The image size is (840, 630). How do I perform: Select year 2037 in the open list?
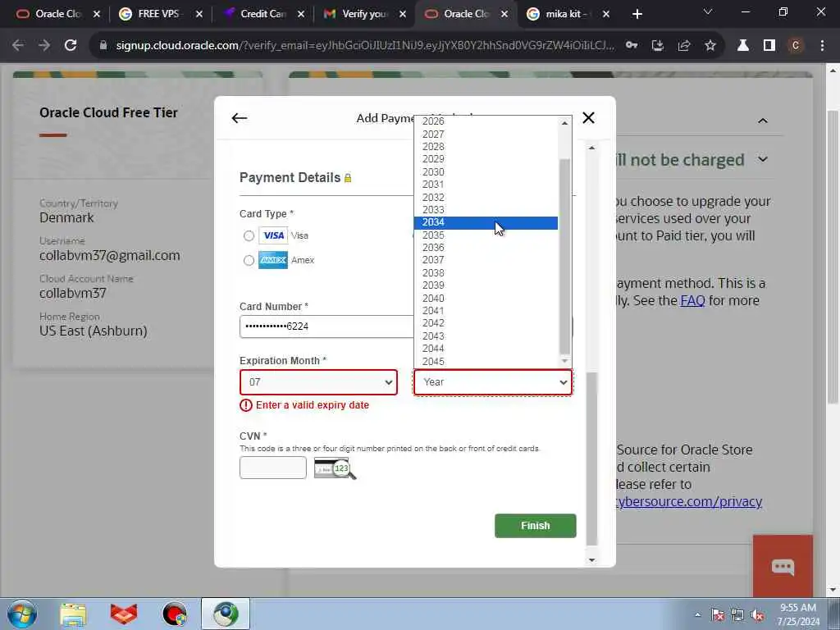[x=486, y=260]
